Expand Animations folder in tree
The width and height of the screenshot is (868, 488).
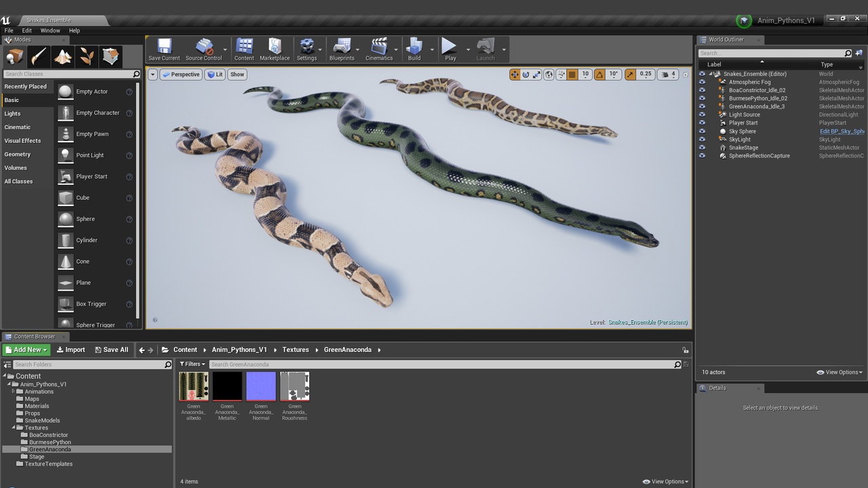coord(14,391)
